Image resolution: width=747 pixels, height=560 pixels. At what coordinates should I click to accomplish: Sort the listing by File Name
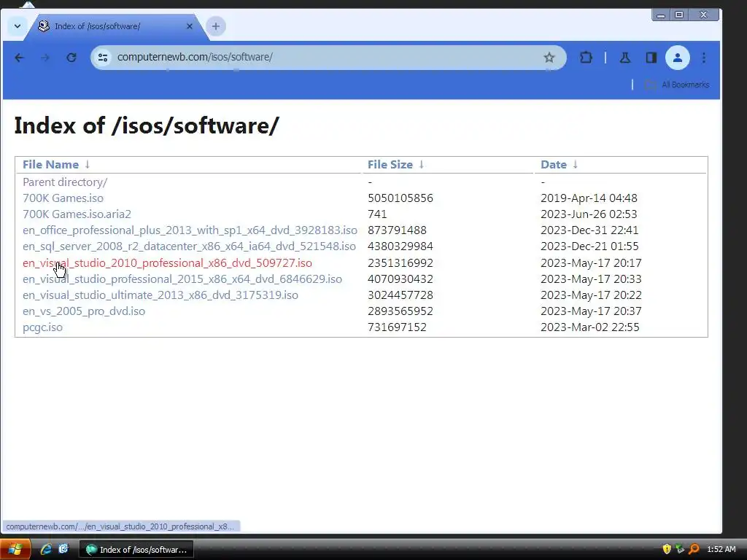point(50,165)
